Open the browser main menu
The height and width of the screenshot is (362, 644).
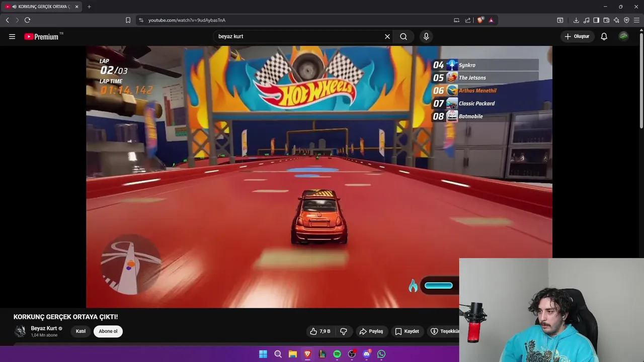tap(636, 20)
